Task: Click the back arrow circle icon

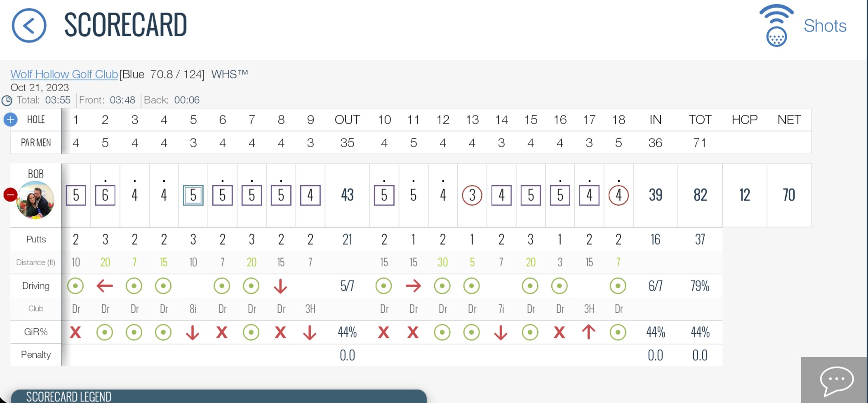Action: [x=29, y=26]
